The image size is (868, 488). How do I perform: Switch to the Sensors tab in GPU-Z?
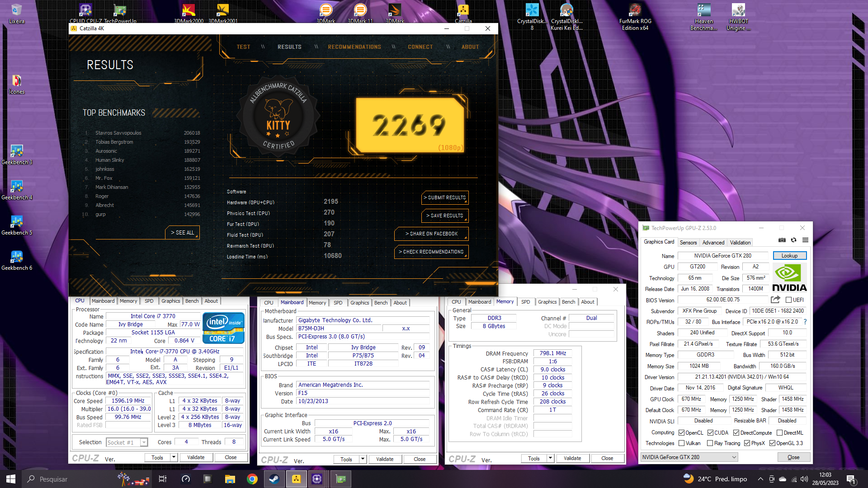[x=688, y=243]
